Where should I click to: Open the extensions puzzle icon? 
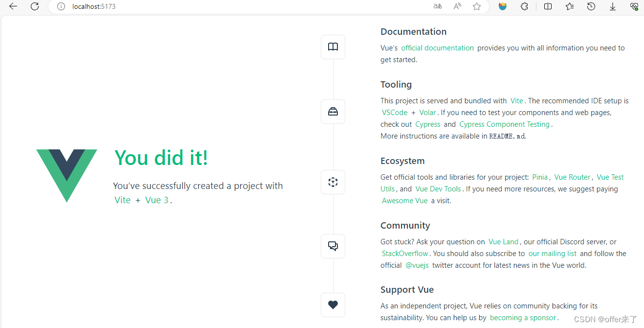tap(524, 6)
